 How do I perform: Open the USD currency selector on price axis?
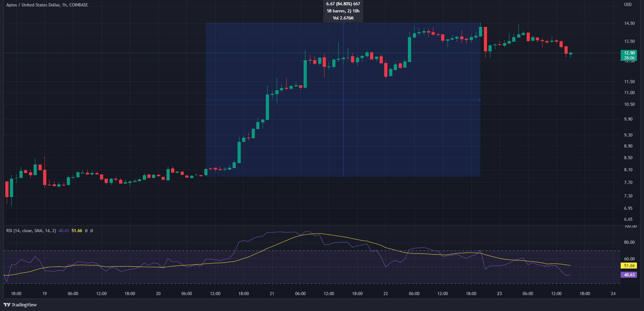[x=628, y=5]
